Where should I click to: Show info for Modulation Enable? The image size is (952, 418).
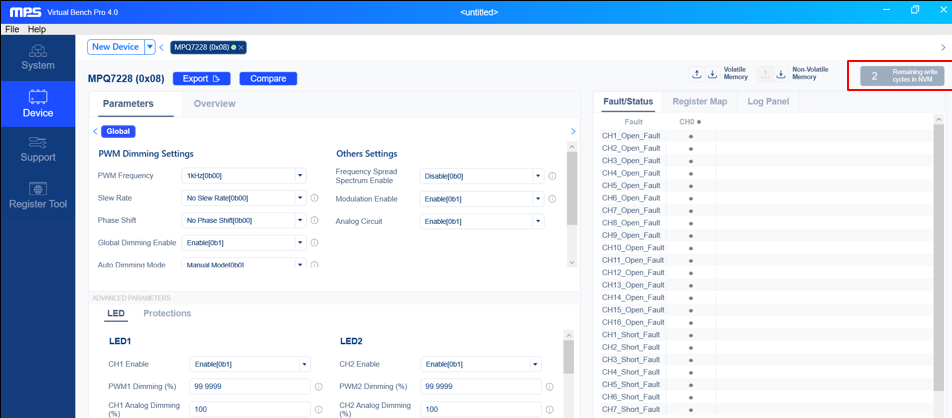coord(552,199)
